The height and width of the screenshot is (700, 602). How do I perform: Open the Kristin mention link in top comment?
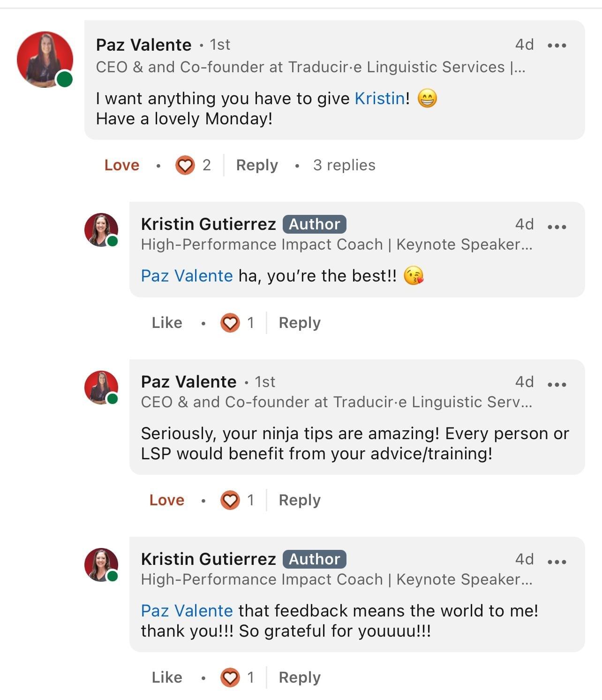coord(380,99)
